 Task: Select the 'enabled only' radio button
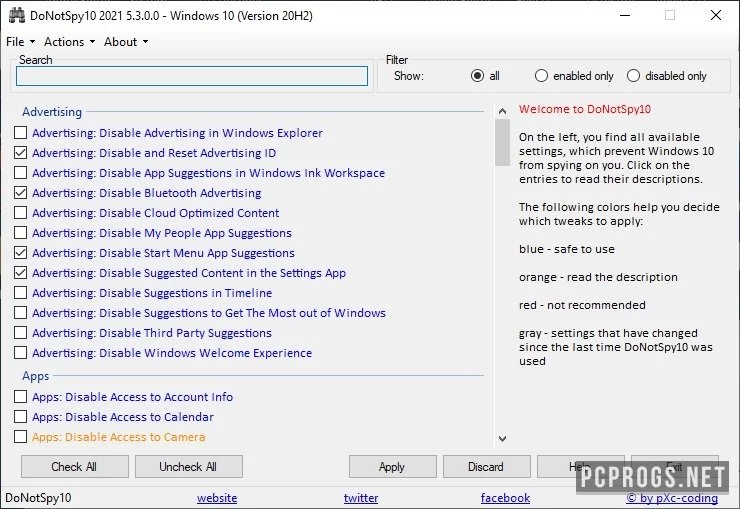[541, 75]
